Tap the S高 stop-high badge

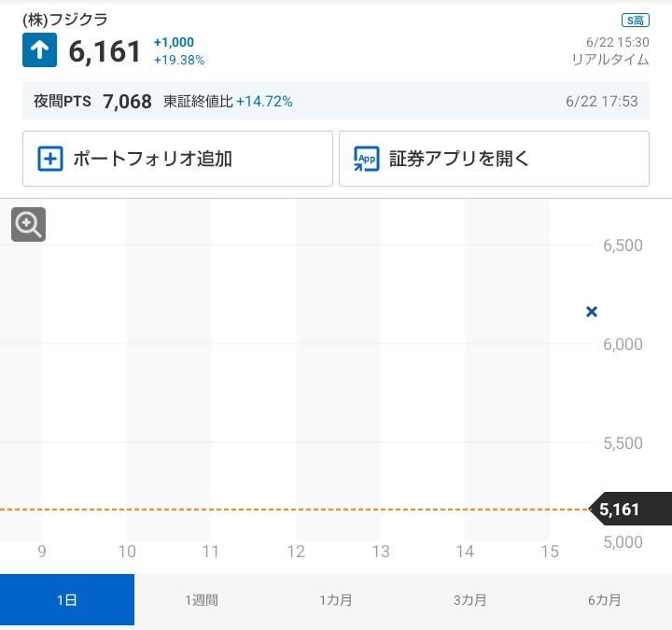636,21
